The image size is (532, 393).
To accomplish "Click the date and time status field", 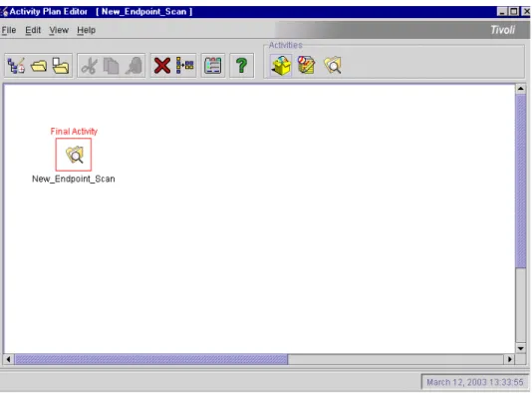I will click(474, 382).
